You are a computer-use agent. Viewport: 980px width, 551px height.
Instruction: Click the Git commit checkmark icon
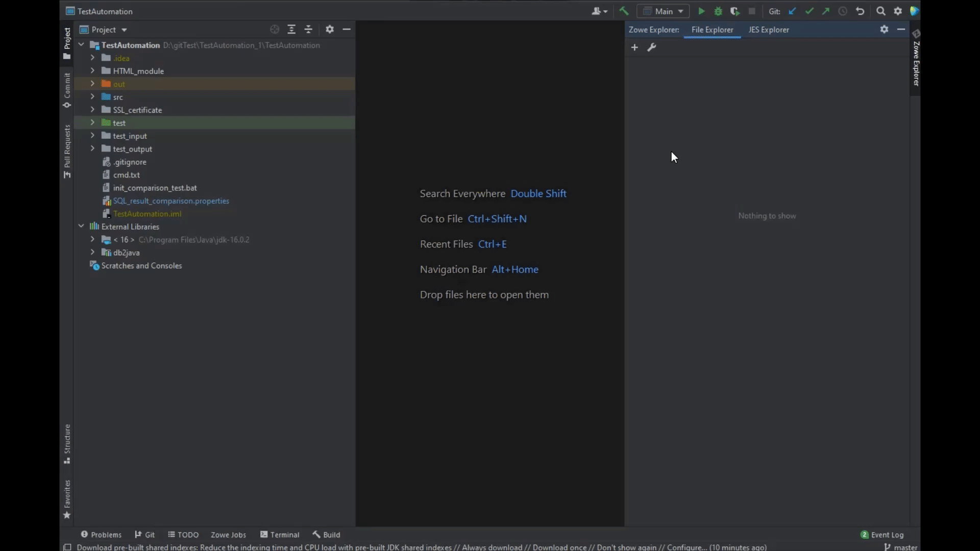pyautogui.click(x=809, y=11)
